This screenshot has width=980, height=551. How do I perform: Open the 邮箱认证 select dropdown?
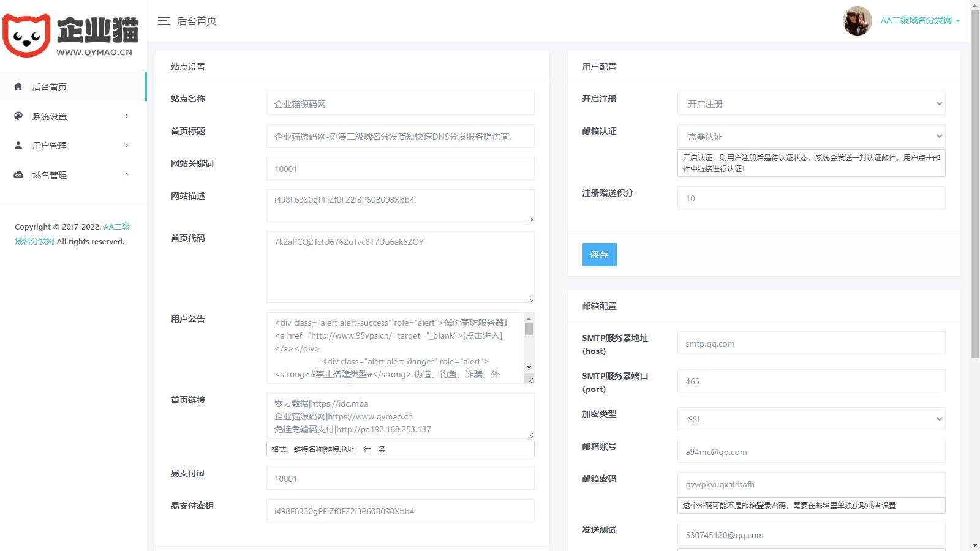tap(810, 137)
